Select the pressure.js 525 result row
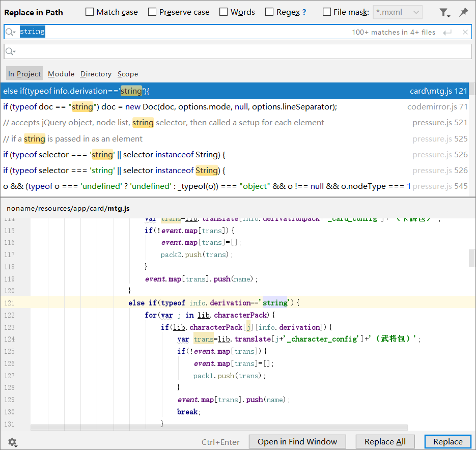This screenshot has width=476, height=450. [234, 139]
